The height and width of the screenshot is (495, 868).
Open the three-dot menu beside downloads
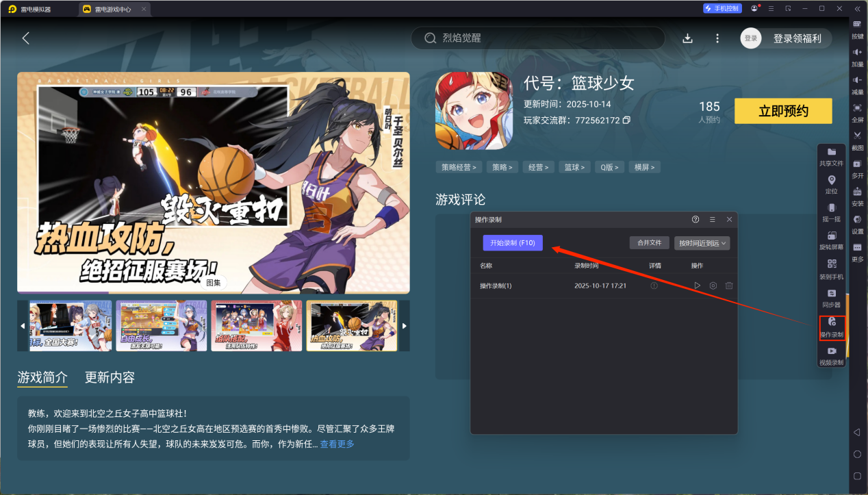coord(717,38)
